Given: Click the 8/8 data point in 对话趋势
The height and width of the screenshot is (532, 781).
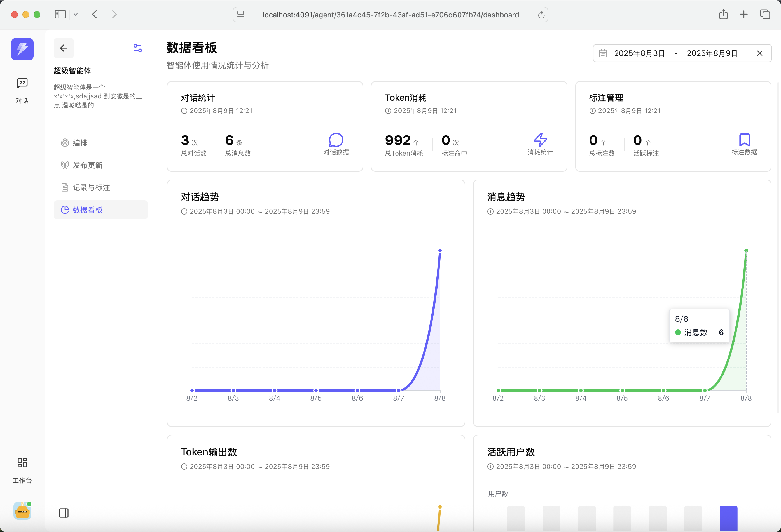Looking at the screenshot, I should tap(440, 251).
